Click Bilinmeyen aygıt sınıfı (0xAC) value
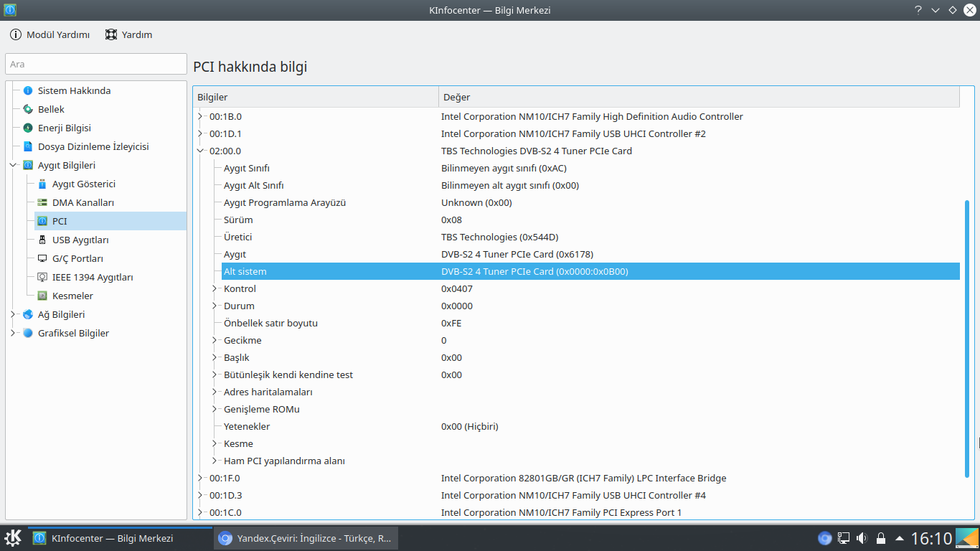This screenshot has height=551, width=980. [504, 168]
